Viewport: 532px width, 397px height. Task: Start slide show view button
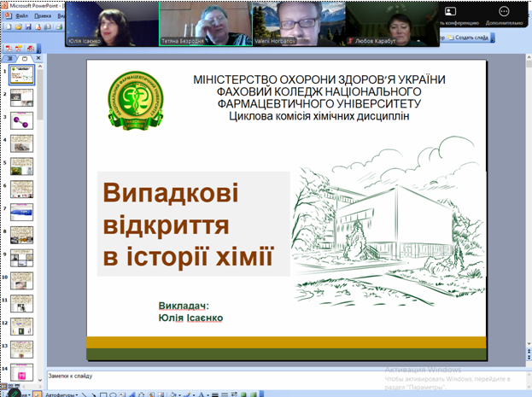17,387
